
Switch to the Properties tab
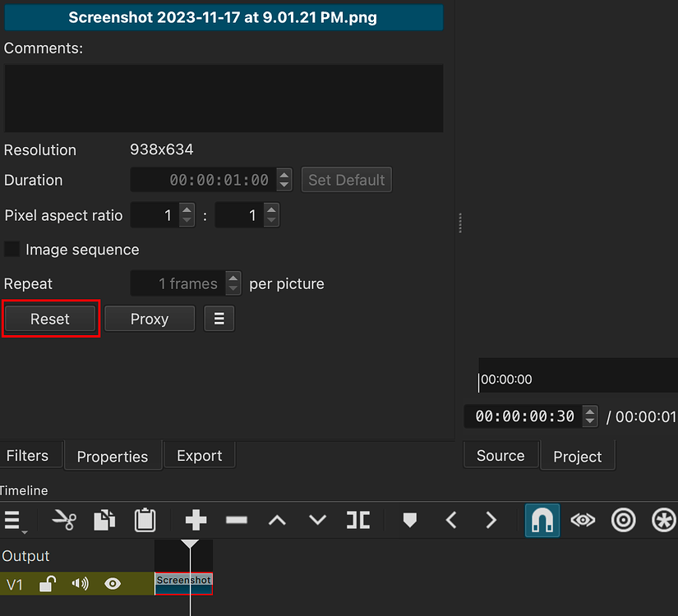click(113, 456)
